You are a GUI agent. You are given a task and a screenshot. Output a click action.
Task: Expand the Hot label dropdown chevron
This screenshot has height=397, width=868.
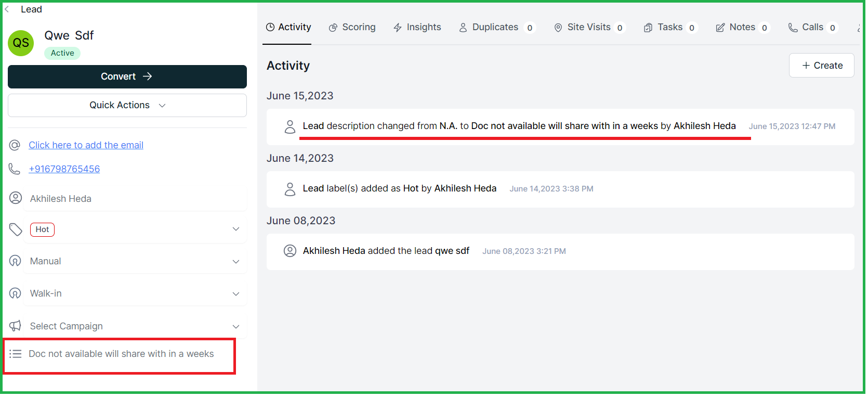236,229
